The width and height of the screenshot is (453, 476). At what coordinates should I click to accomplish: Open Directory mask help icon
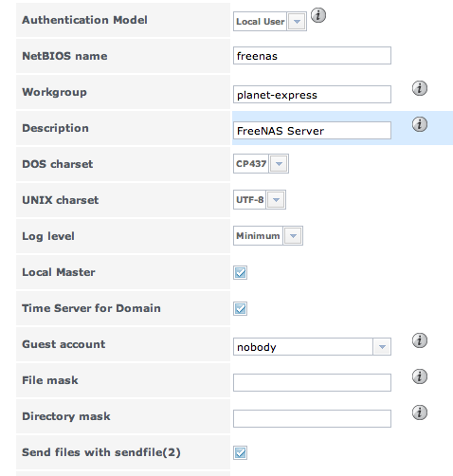click(420, 412)
